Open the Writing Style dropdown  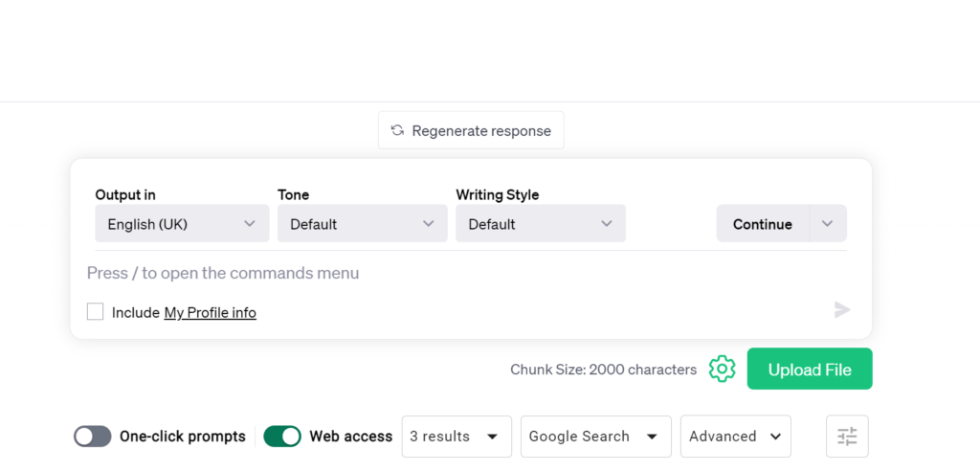541,223
